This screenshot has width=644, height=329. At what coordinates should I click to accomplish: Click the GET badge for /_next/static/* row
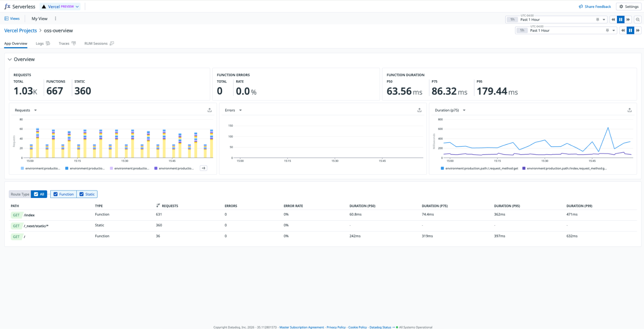16,226
